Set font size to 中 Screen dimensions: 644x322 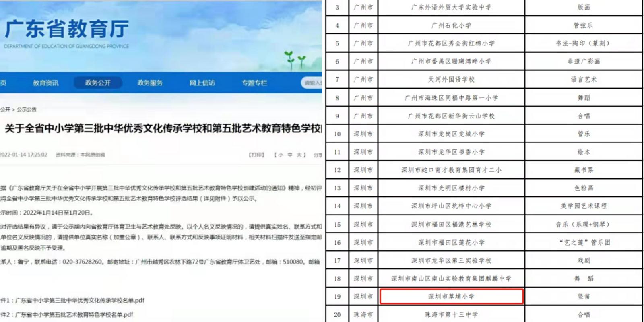[290, 155]
